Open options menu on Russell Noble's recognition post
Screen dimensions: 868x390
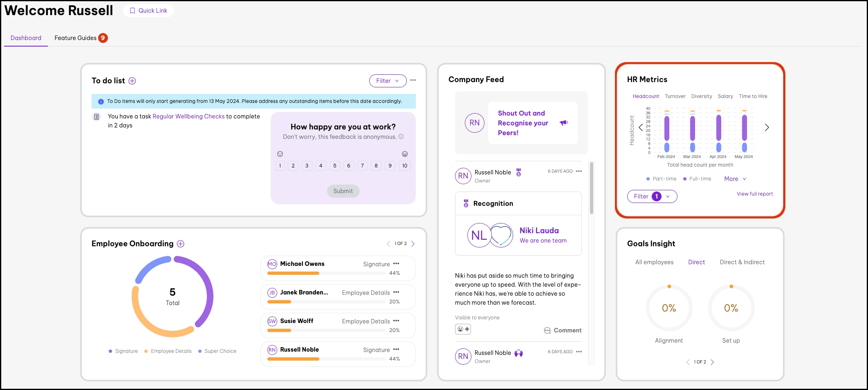[579, 172]
